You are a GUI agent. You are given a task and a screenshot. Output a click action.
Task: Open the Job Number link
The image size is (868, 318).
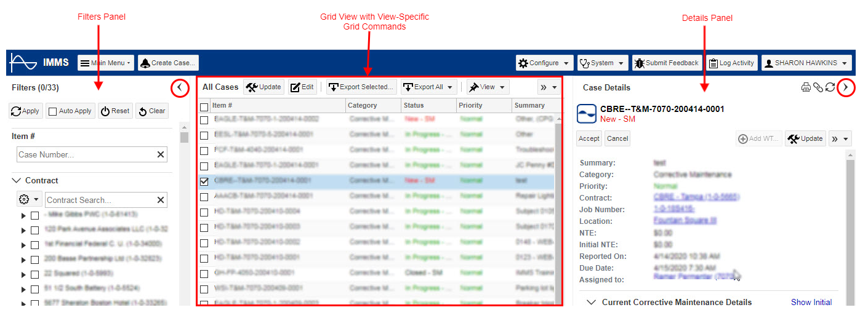tap(674, 209)
